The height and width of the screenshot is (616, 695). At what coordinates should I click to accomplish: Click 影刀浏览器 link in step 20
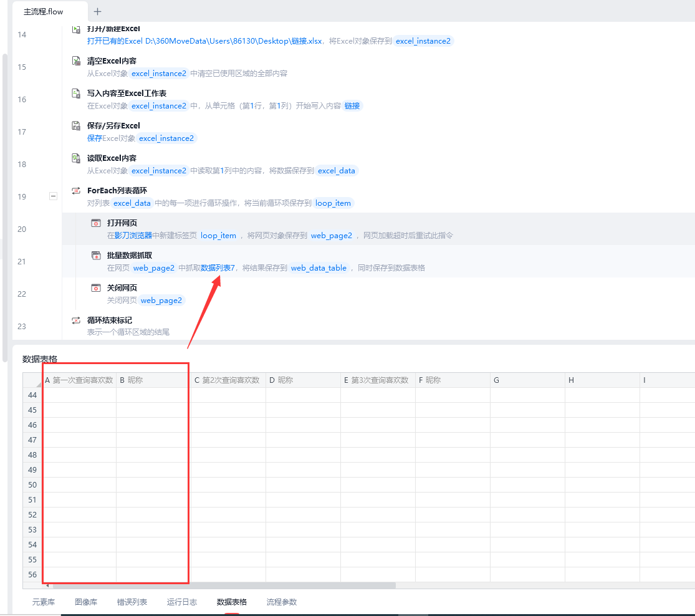tap(133, 236)
